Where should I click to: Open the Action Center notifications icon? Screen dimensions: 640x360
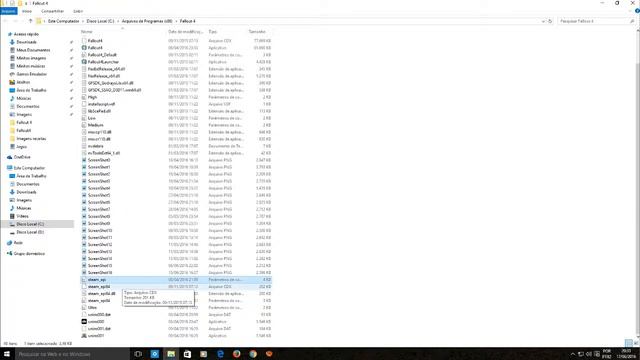597,354
